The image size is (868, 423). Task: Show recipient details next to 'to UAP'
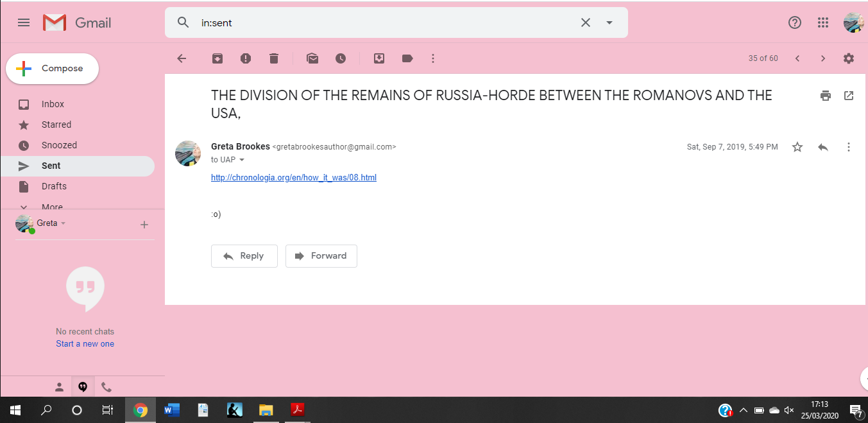click(x=242, y=160)
